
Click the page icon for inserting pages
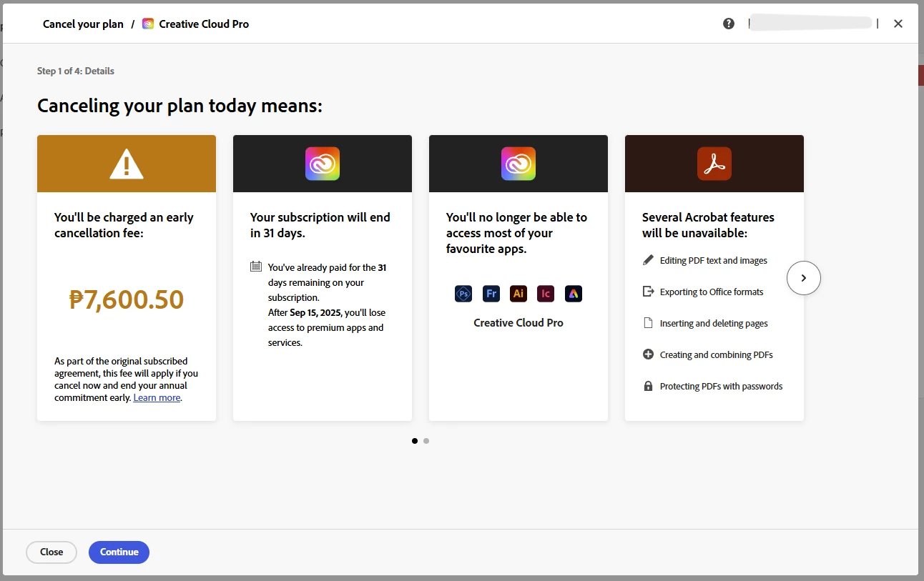pos(648,323)
